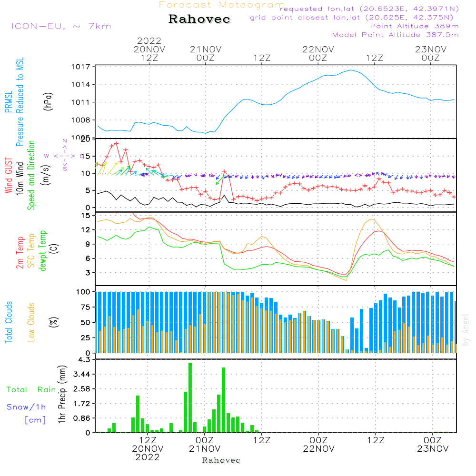The image size is (476, 476).
Task: Click the 'ICON-EU, ~ 7km' model label
Action: [x=61, y=26]
